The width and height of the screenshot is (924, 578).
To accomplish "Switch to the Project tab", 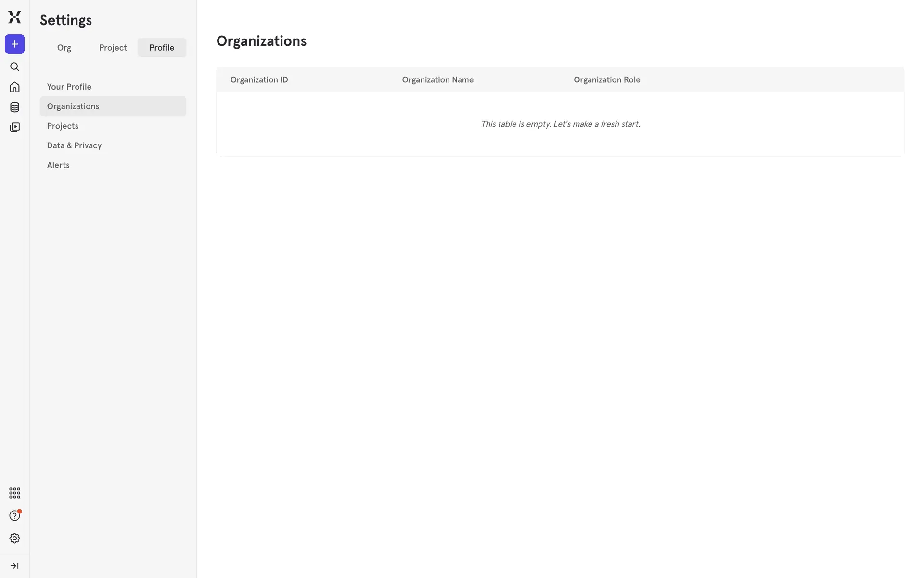I will pos(113,48).
